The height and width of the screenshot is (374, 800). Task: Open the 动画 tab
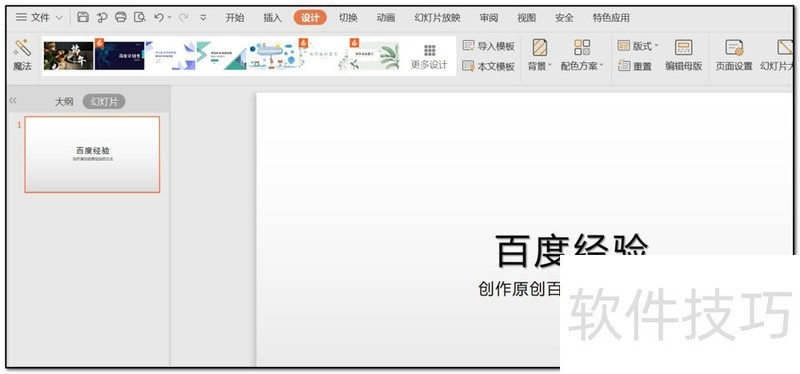coord(386,18)
